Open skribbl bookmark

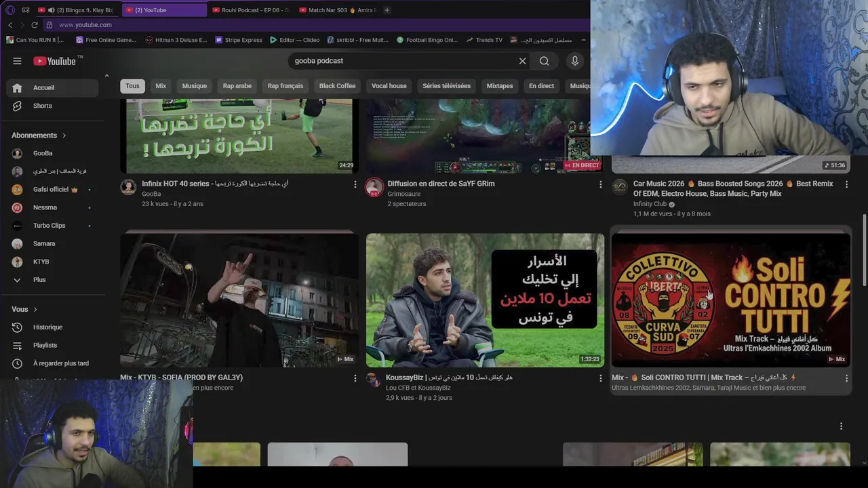coord(358,40)
